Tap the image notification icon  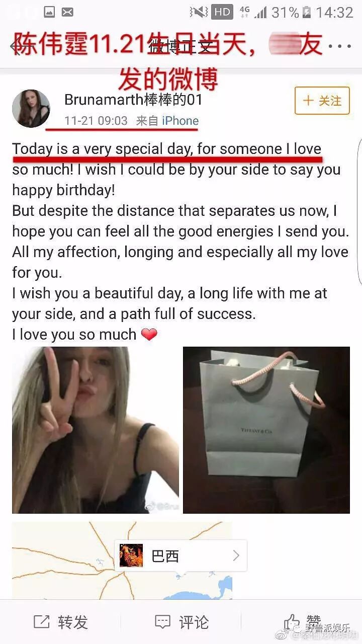coord(49,12)
